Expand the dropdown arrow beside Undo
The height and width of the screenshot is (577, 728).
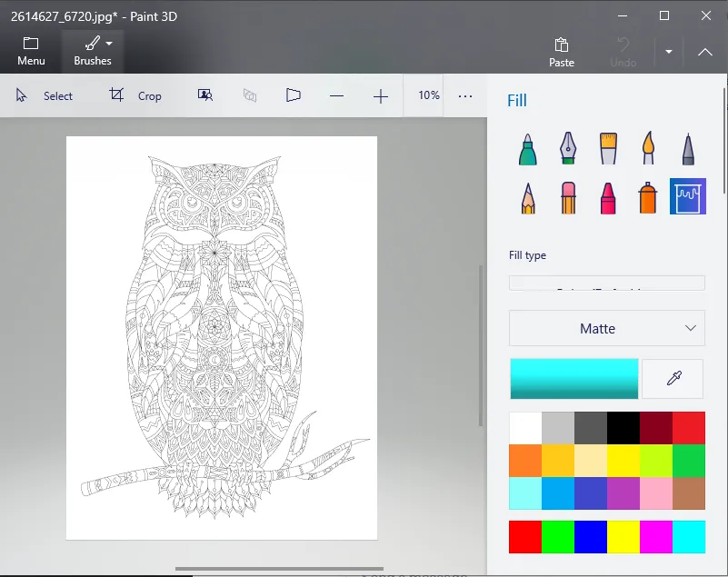click(x=669, y=52)
